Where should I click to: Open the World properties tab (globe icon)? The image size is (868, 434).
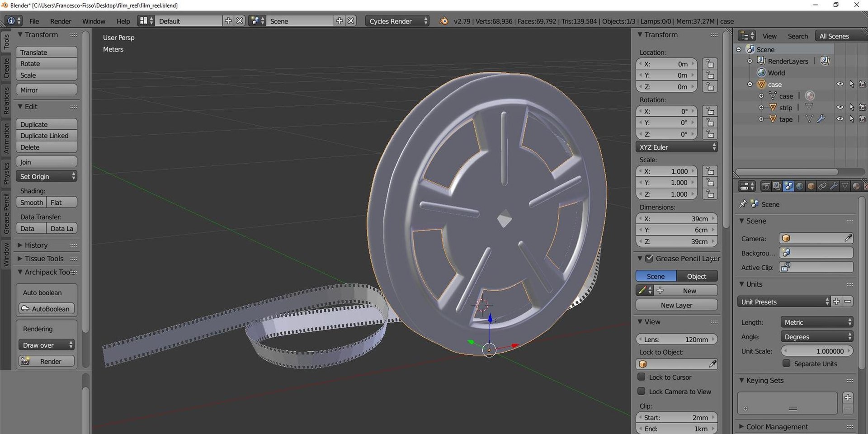(x=800, y=186)
